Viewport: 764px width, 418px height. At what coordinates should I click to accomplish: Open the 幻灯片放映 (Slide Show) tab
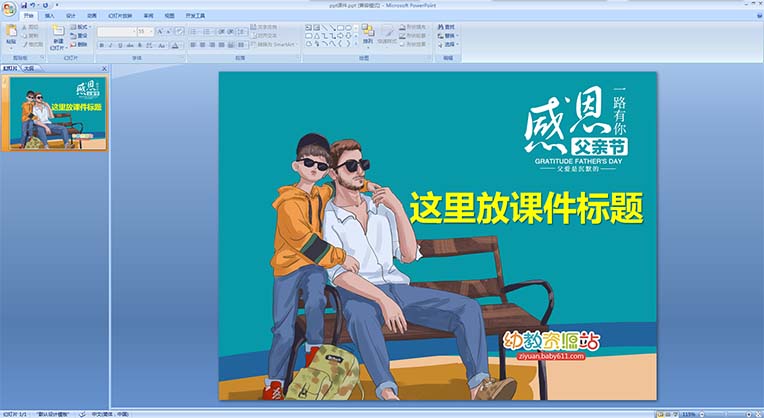tap(120, 16)
